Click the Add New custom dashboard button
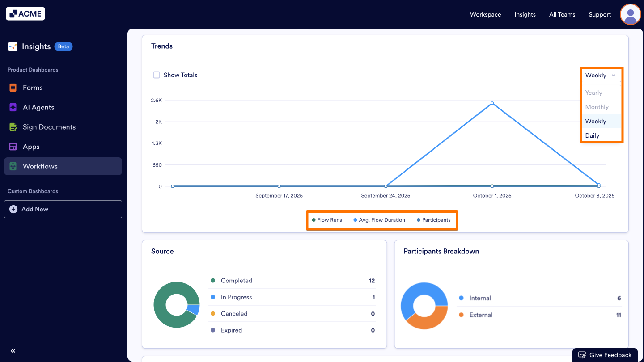Viewport: 644px width, 362px height. (63, 209)
